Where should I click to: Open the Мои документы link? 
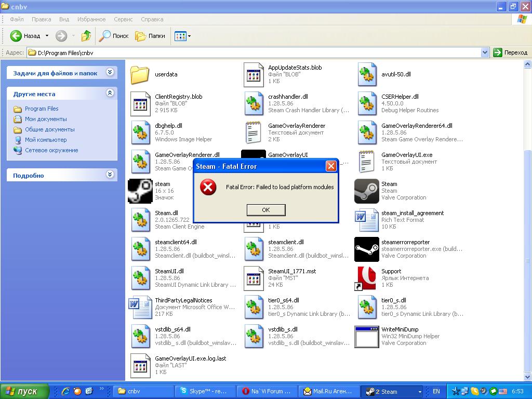46,119
